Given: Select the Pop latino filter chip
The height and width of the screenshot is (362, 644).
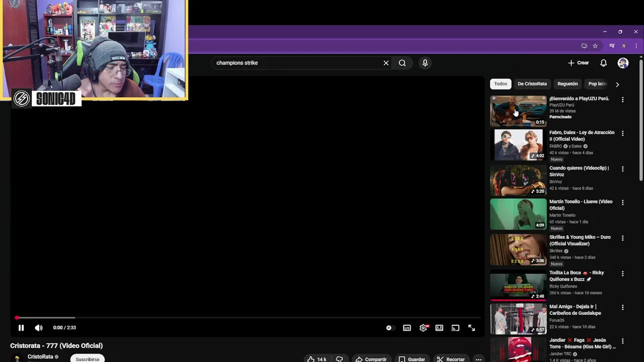Looking at the screenshot, I should tap(598, 84).
